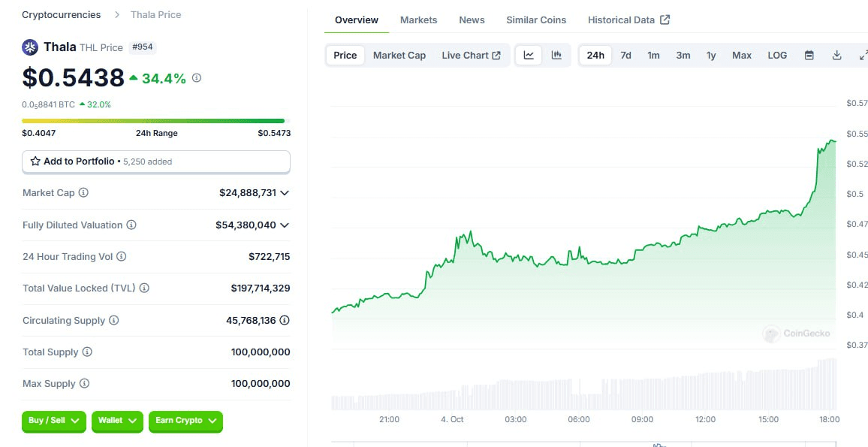
Task: Click the #954 rank badge
Action: point(143,47)
